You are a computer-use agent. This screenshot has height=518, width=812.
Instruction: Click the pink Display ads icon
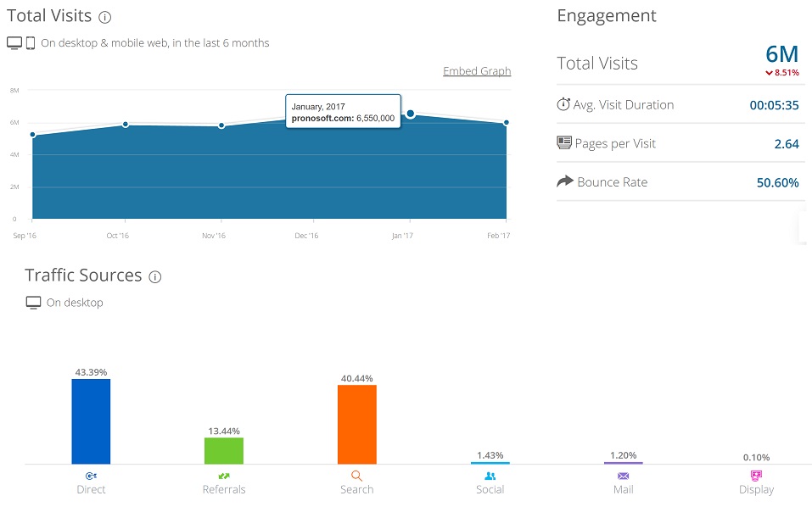coord(756,476)
